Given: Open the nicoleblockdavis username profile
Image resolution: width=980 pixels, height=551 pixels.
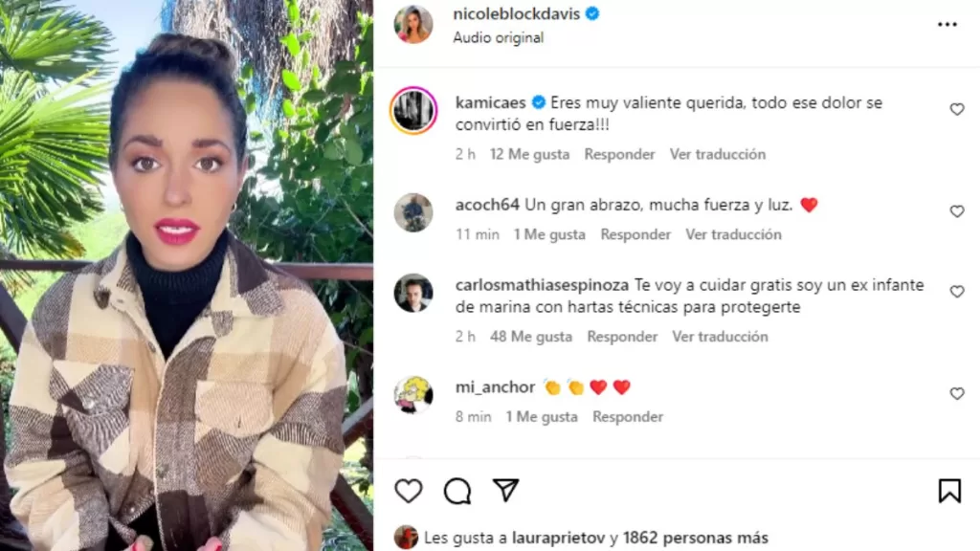Looking at the screenshot, I should coord(516,13).
